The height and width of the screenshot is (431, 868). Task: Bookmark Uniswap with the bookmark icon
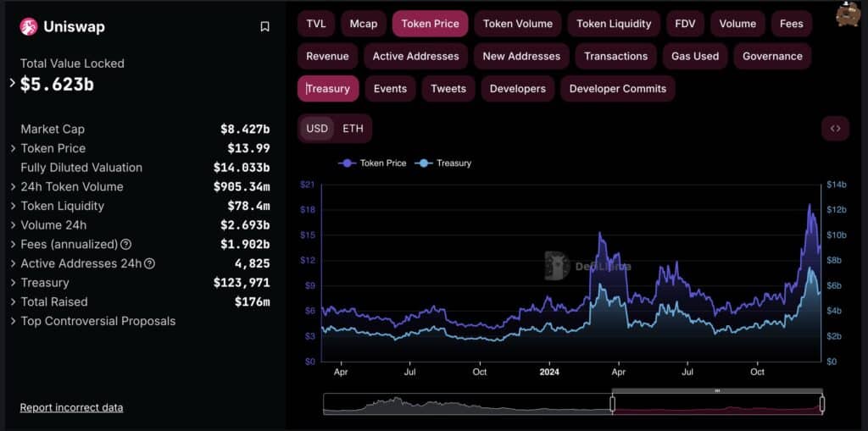tap(265, 26)
